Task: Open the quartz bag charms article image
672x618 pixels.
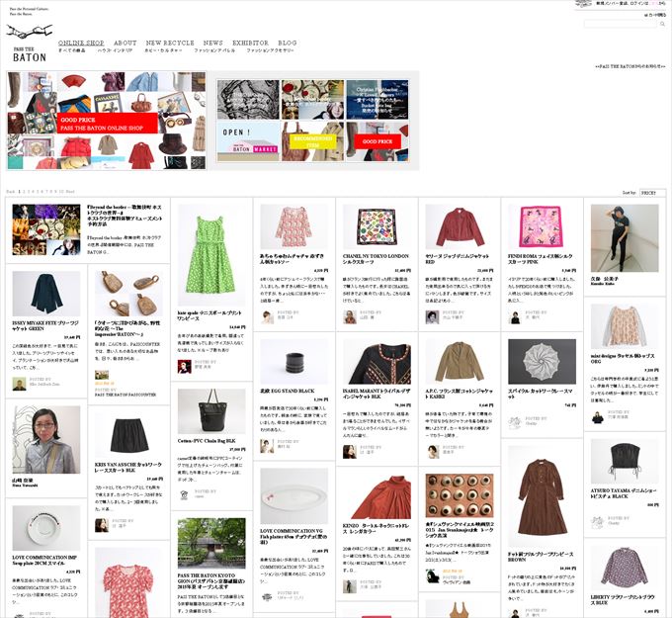Action: click(x=128, y=294)
